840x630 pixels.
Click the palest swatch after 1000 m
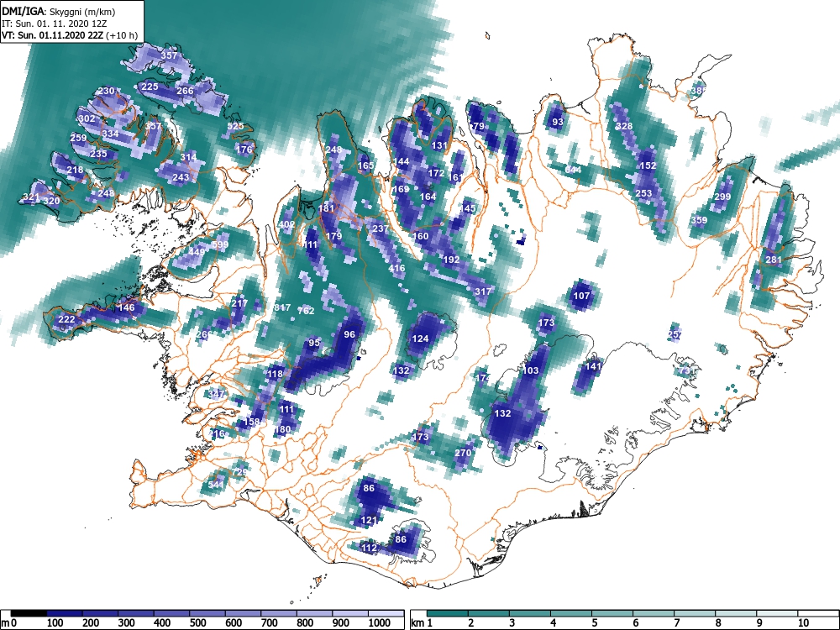coord(386,613)
